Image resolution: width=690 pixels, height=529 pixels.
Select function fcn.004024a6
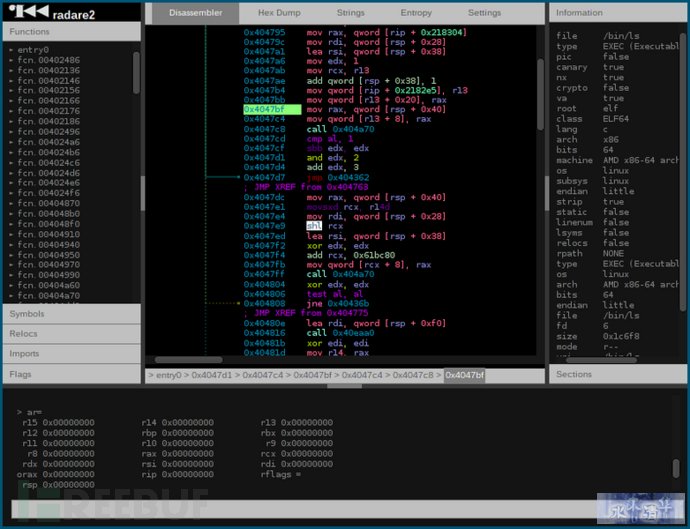[x=48, y=142]
